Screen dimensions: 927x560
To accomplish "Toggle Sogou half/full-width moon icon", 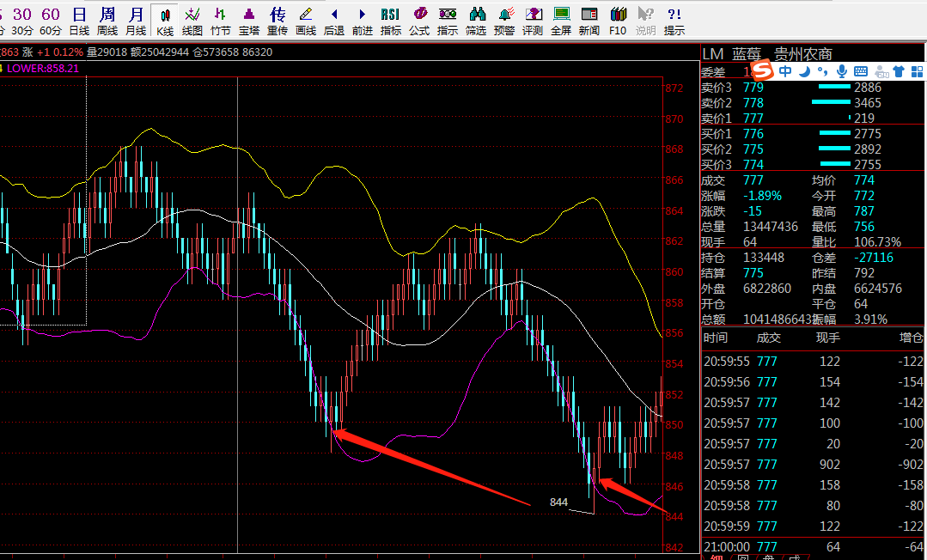I will tap(804, 71).
